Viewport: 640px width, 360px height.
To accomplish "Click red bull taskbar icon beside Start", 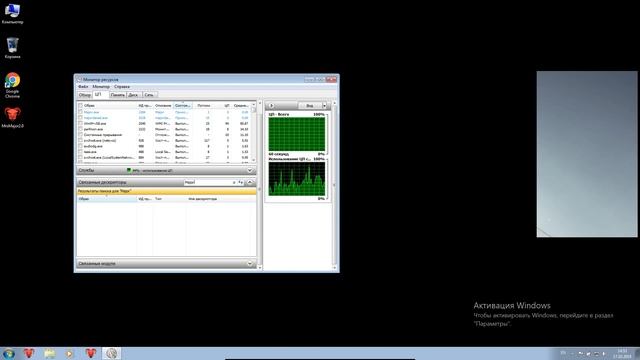I will pyautogui.click(x=29, y=353).
